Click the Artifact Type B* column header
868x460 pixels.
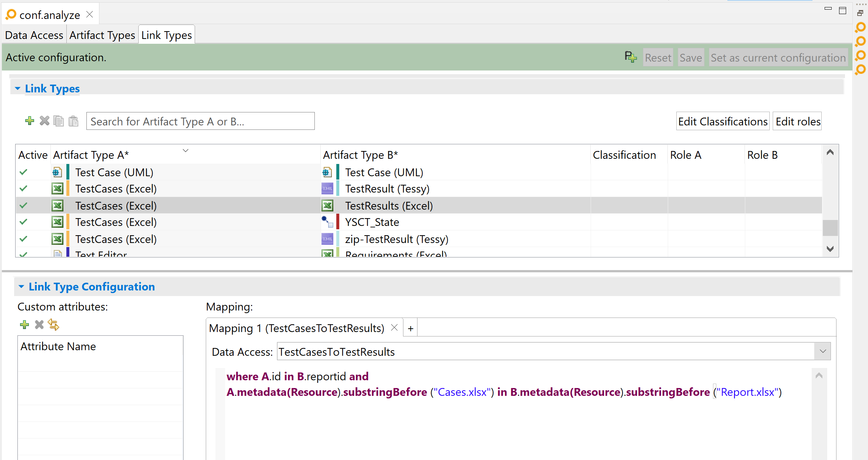pyautogui.click(x=456, y=155)
